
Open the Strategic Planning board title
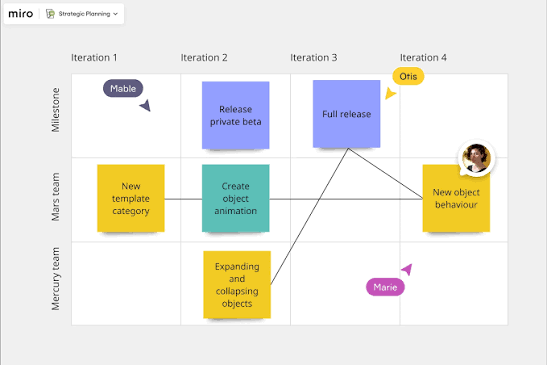coord(84,14)
